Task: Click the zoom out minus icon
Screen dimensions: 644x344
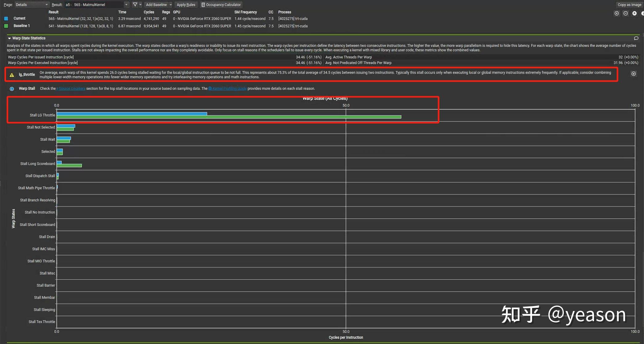Action: point(625,13)
